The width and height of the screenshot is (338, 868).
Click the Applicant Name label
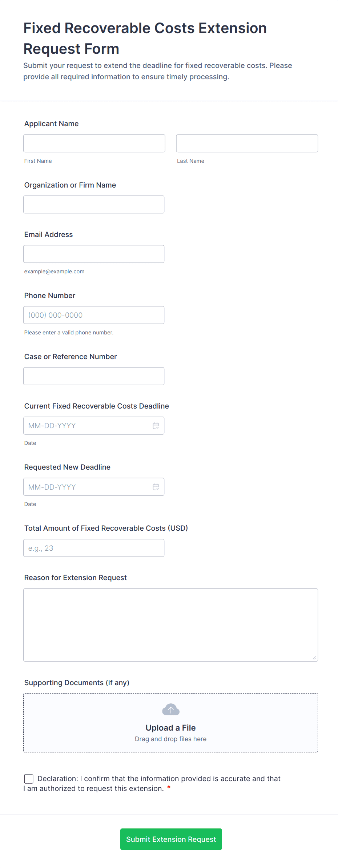pyautogui.click(x=51, y=124)
